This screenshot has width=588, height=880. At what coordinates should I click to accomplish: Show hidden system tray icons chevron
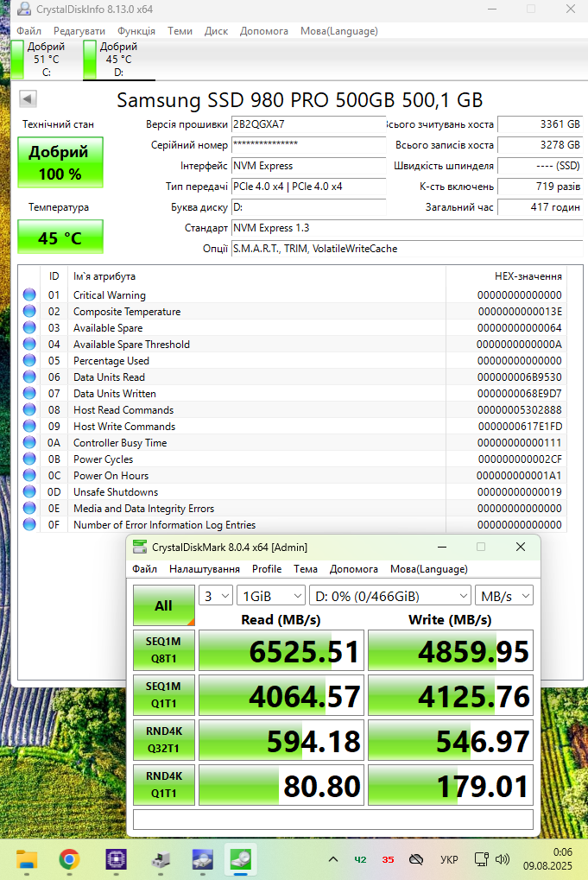tap(332, 859)
